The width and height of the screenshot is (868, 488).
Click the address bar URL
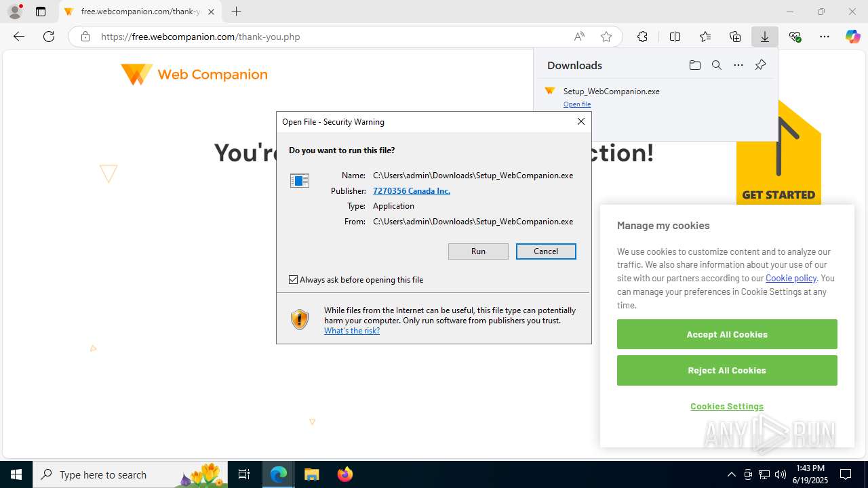201,37
